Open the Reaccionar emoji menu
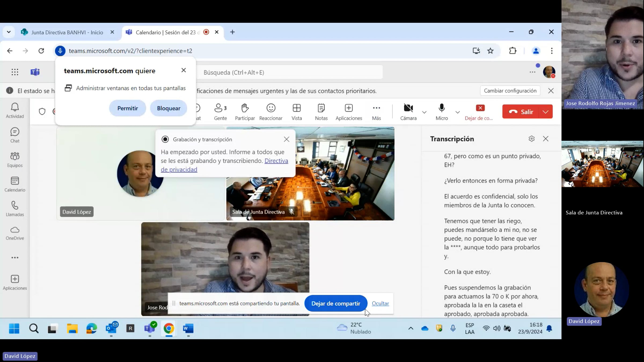This screenshot has height=362, width=644. (271, 112)
